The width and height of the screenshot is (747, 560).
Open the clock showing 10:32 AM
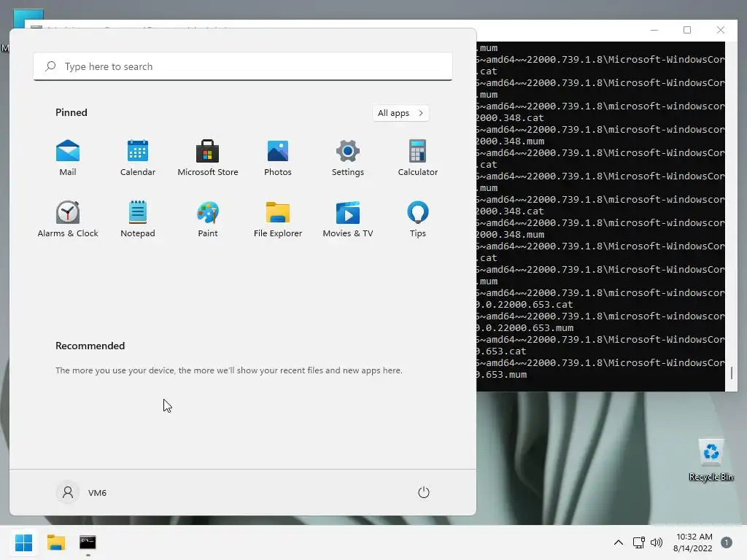(693, 542)
